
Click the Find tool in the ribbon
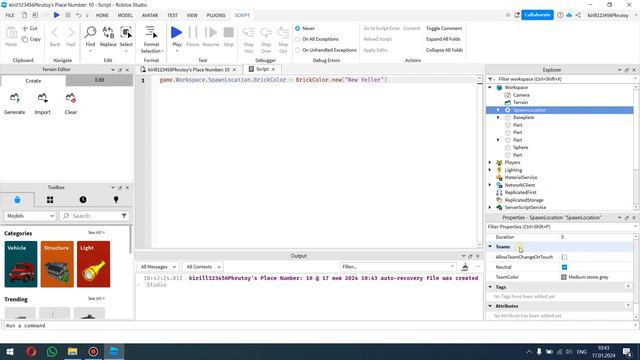[x=90, y=37]
